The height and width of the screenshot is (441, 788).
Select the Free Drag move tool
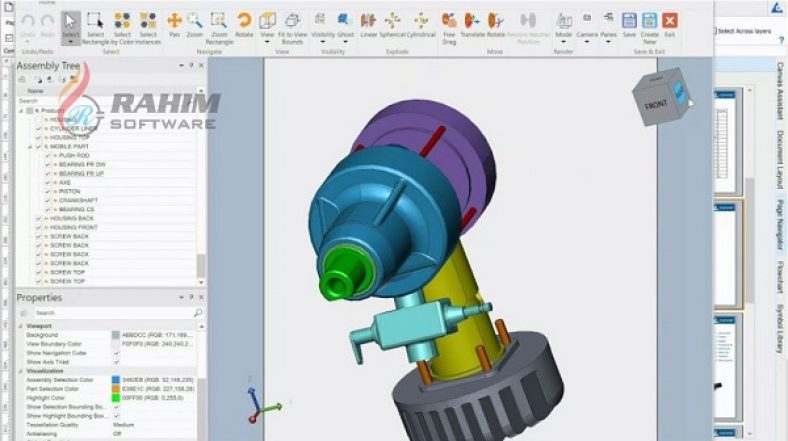coord(449,28)
